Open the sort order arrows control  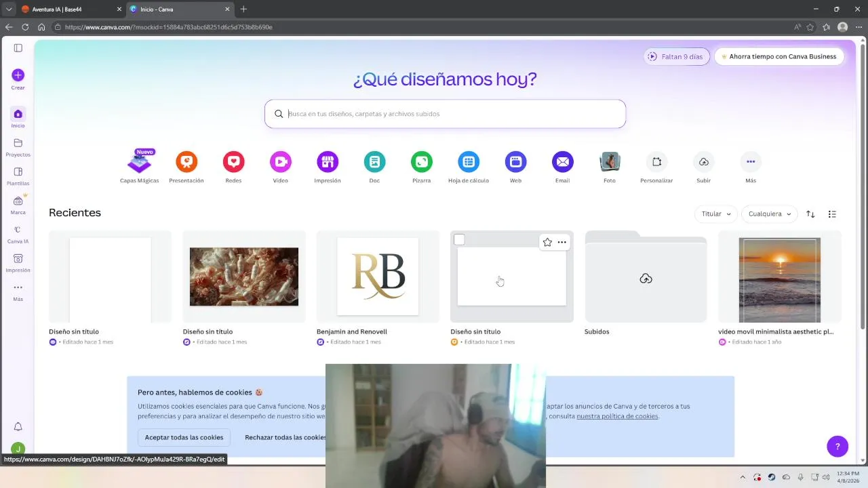click(810, 214)
